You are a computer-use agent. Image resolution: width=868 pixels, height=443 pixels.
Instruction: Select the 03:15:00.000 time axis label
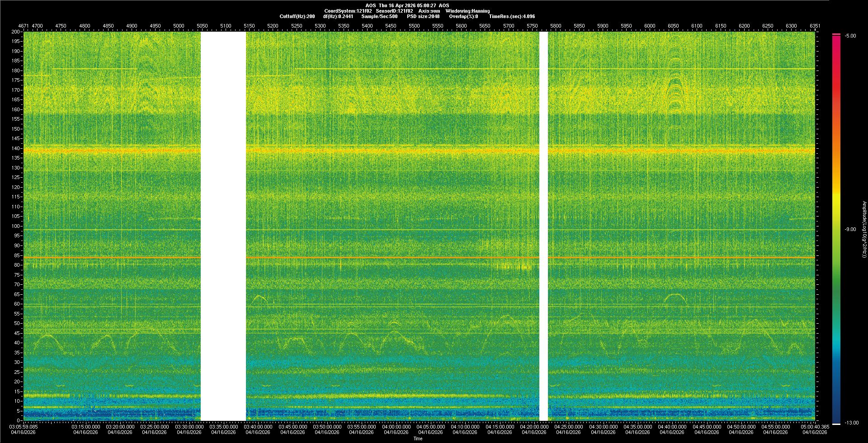[x=85, y=427]
